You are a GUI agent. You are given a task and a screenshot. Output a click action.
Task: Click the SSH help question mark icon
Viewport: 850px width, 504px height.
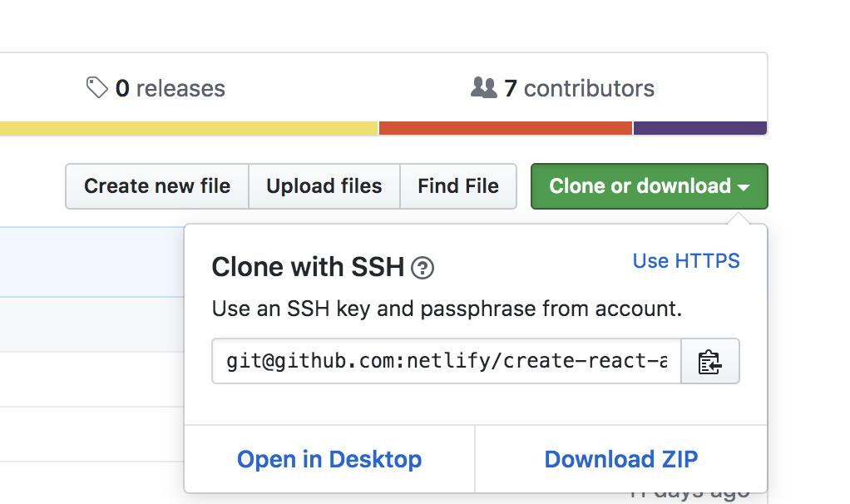[x=423, y=268]
